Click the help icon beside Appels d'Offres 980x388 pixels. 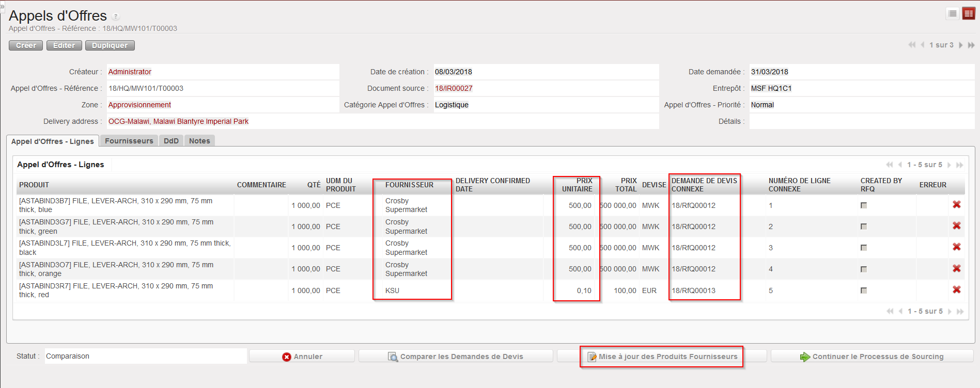(x=116, y=17)
